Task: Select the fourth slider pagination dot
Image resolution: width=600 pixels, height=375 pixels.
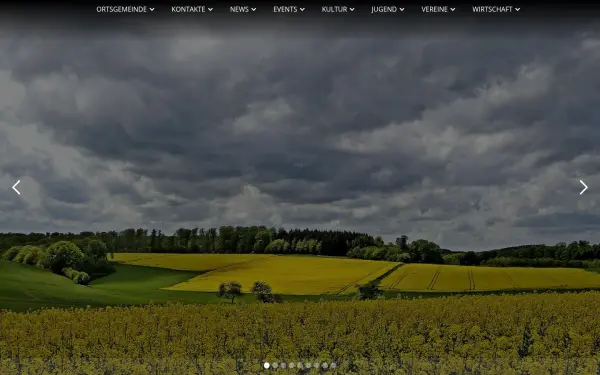Action: pyautogui.click(x=292, y=365)
